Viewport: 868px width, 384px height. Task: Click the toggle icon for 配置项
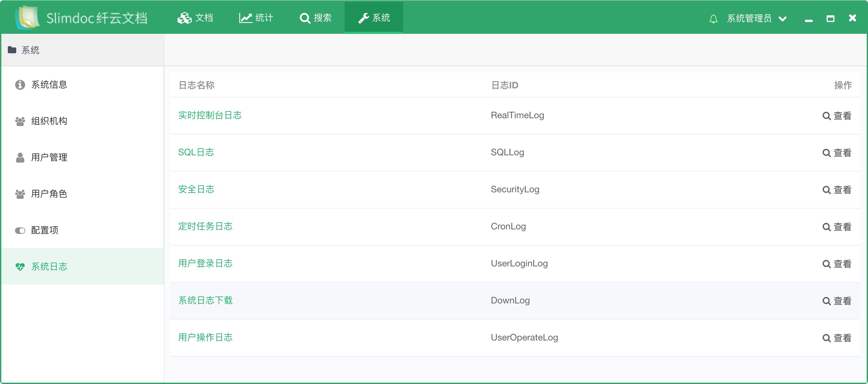20,230
